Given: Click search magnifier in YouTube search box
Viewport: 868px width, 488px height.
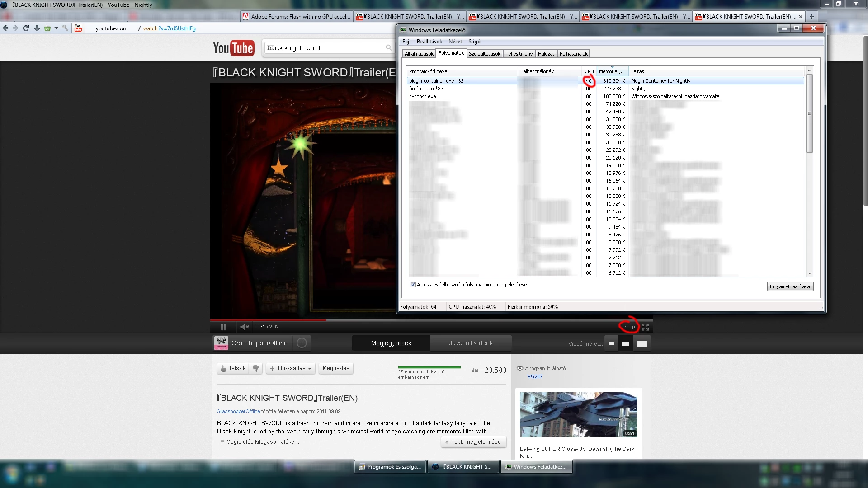Looking at the screenshot, I should [x=388, y=48].
